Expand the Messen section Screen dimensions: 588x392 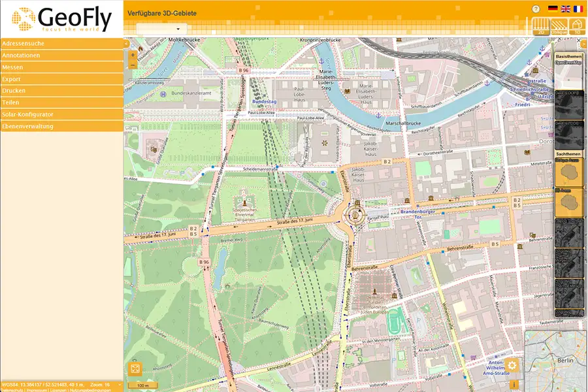pos(61,67)
